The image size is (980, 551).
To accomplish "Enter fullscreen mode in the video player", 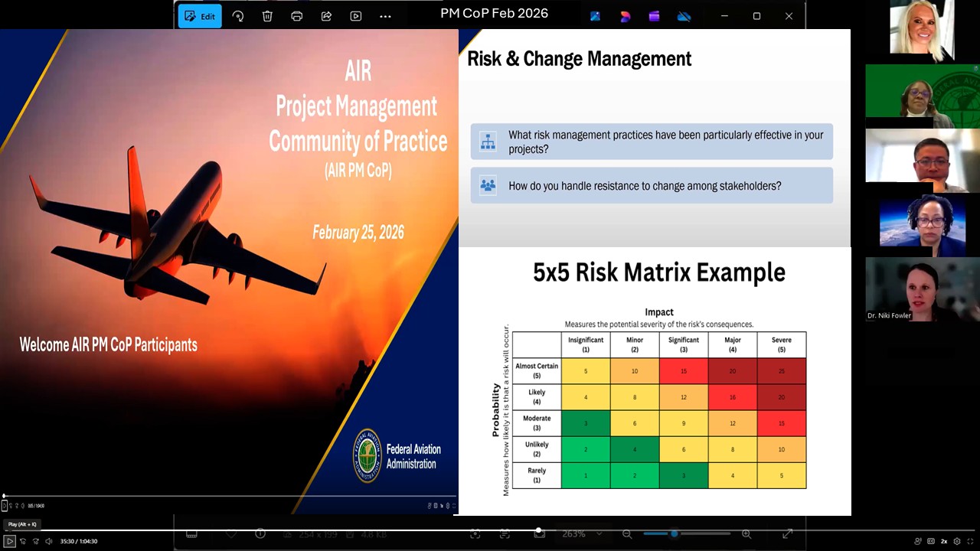I will pyautogui.click(x=969, y=541).
